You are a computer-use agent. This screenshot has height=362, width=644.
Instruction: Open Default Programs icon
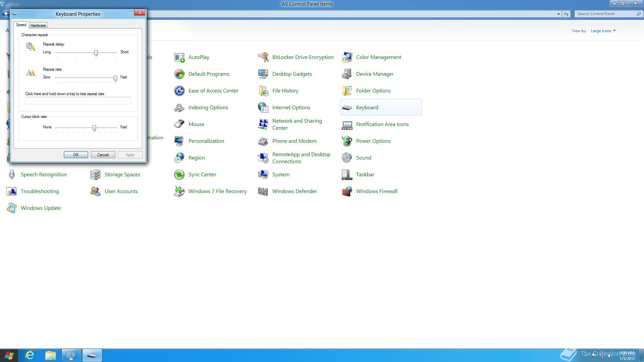179,74
